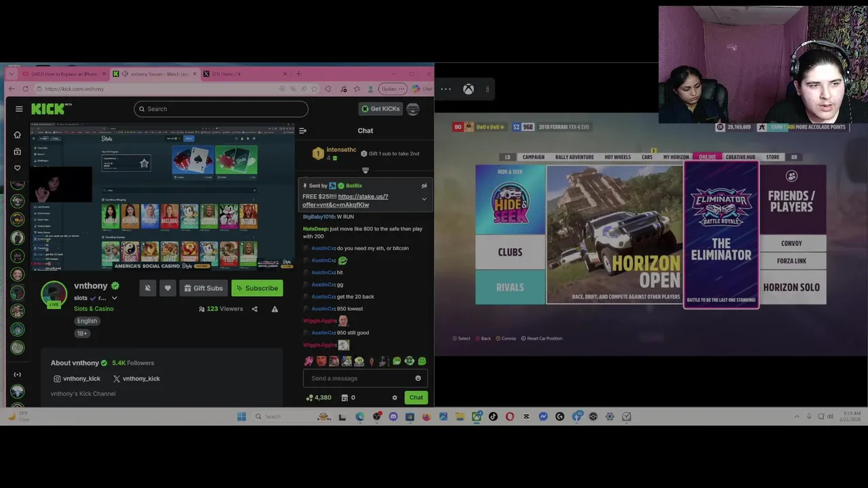The width and height of the screenshot is (868, 488).
Task: Open vnthony_kick X profile link
Action: (136, 379)
